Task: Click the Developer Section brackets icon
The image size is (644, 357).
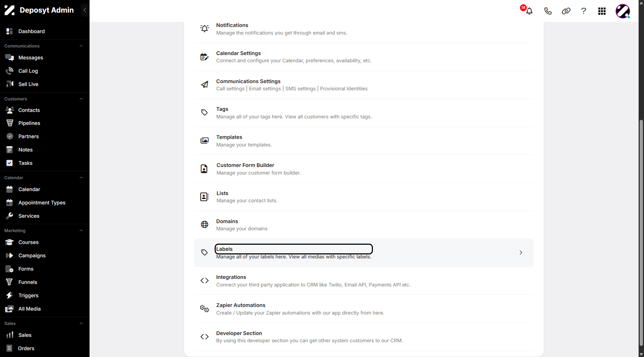Action: 204,336
